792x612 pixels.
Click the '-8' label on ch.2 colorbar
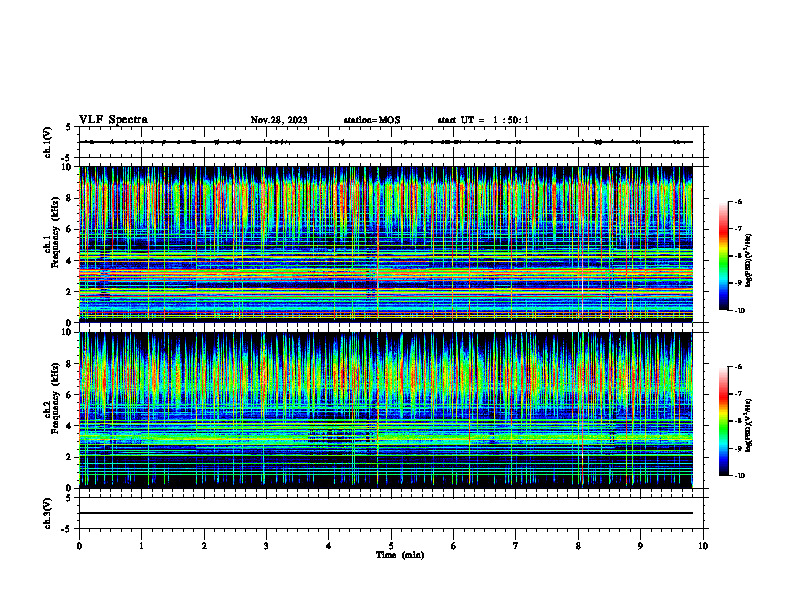738,421
